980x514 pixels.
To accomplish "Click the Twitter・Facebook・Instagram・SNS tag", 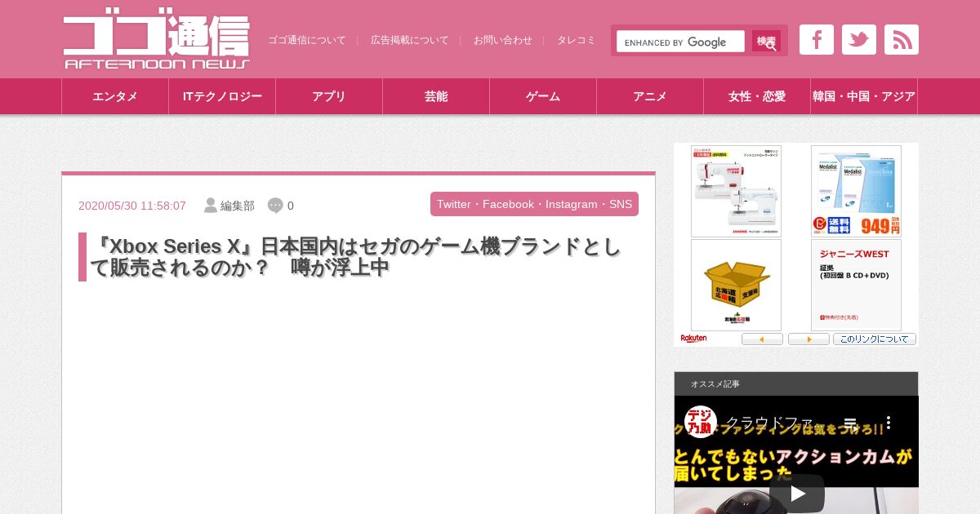I will click(534, 204).
